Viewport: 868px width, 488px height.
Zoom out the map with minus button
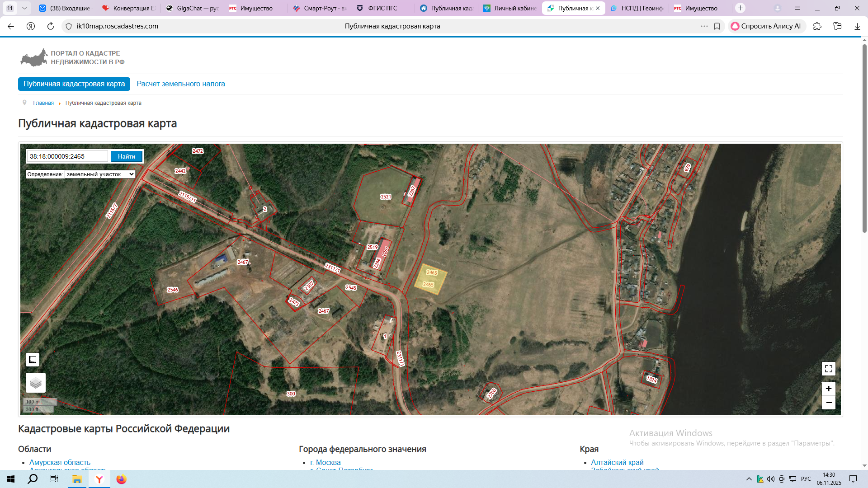pos(828,403)
